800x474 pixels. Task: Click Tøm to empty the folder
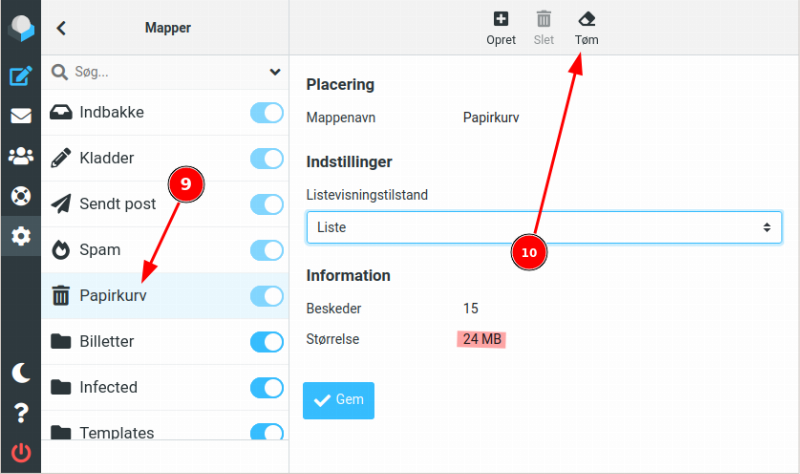(586, 27)
